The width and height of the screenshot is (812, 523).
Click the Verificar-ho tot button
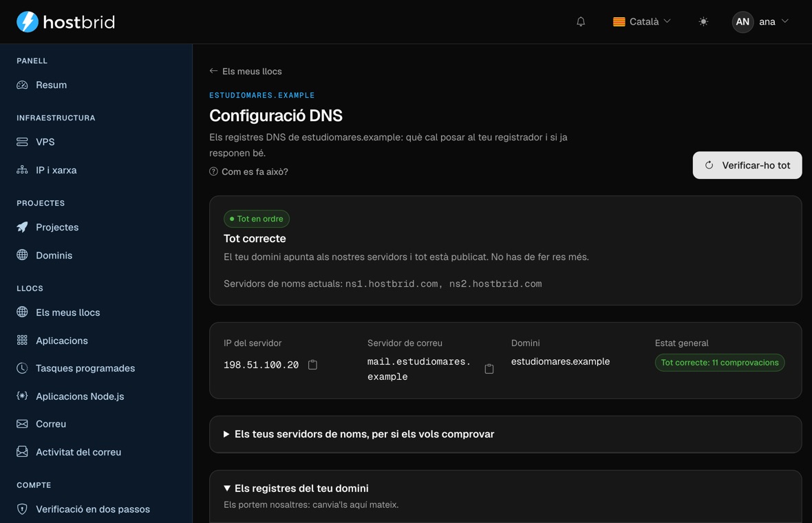coord(747,165)
